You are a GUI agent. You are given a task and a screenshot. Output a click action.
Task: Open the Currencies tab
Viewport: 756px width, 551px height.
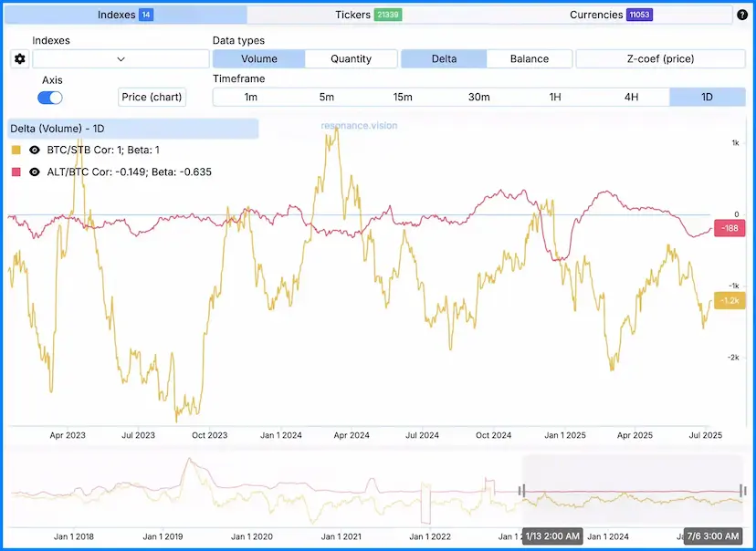pos(610,16)
